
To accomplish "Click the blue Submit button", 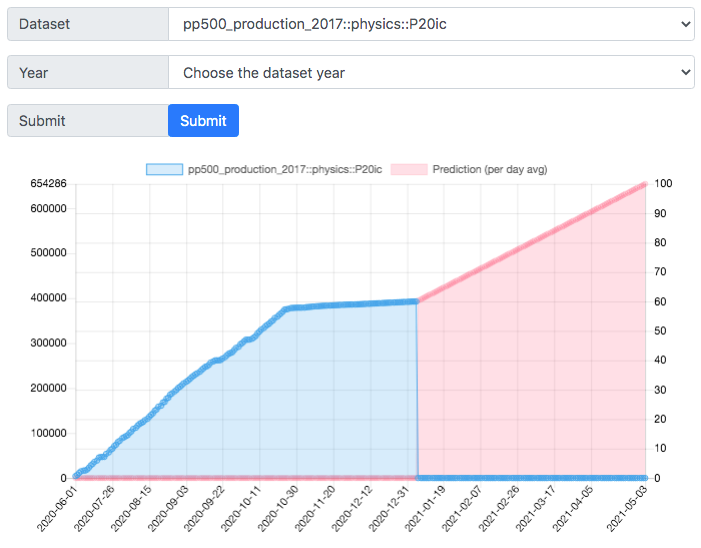I will [x=203, y=121].
